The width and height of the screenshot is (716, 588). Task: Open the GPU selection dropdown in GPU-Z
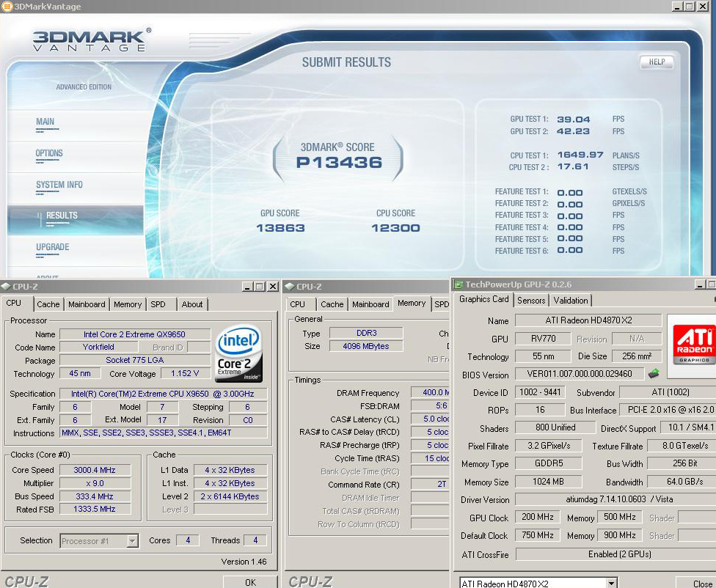(611, 584)
